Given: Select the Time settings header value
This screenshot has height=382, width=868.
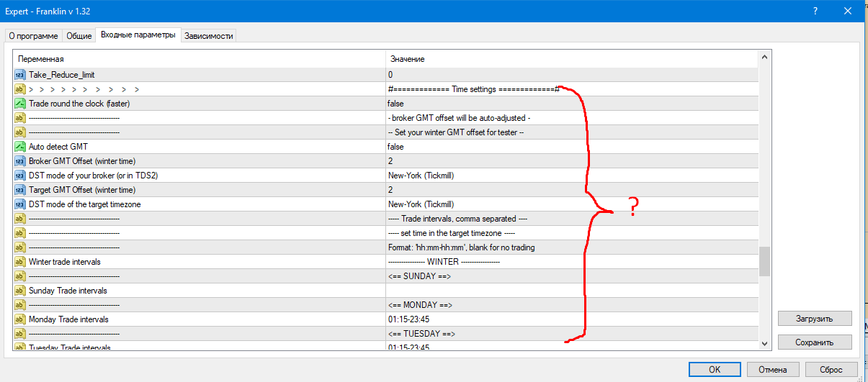Looking at the screenshot, I should [474, 89].
